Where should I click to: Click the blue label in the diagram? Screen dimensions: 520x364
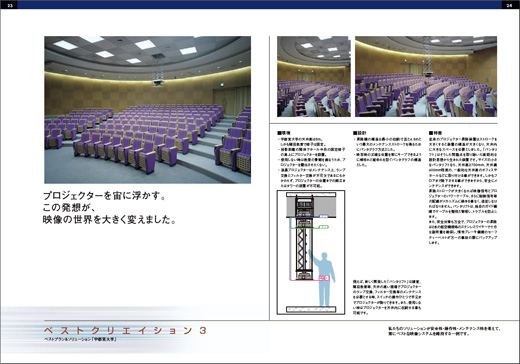(x=324, y=216)
